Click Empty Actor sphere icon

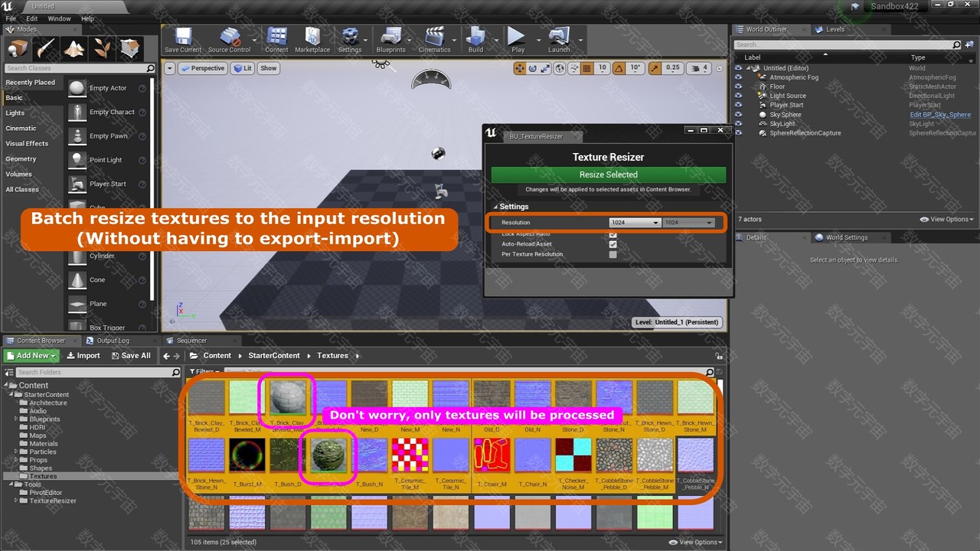[77, 88]
